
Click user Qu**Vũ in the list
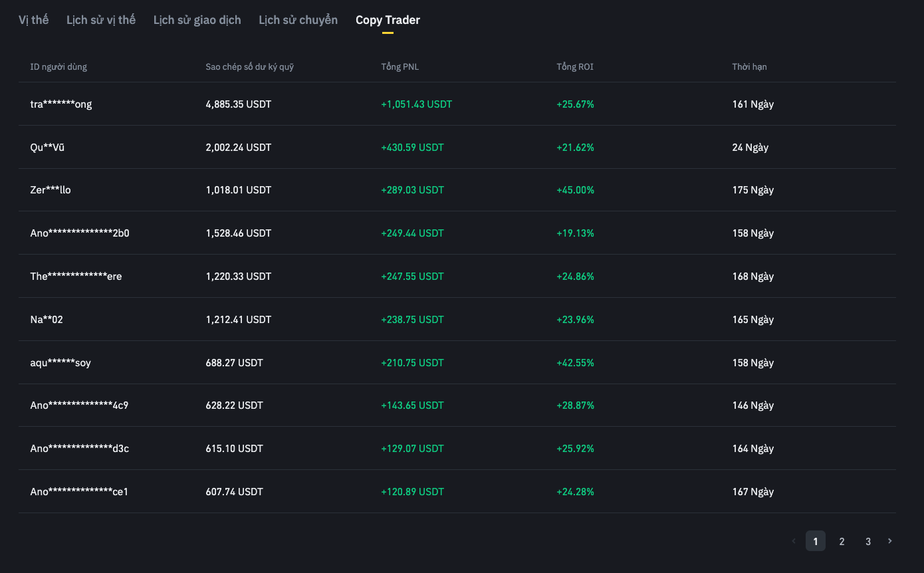(47, 148)
